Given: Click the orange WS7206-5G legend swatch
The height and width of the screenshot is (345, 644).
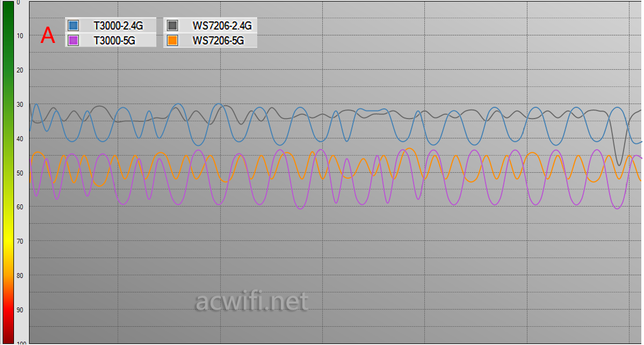Looking at the screenshot, I should (x=172, y=40).
